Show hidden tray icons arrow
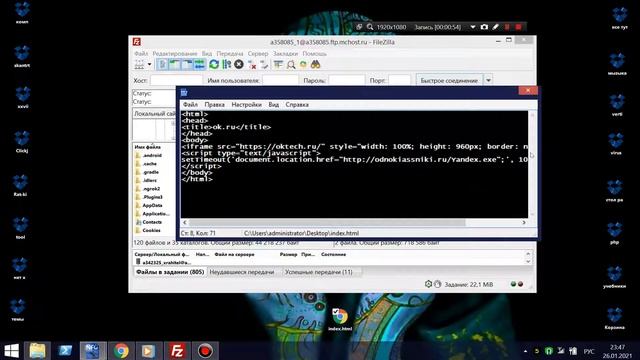640x360 pixels. [x=525, y=351]
